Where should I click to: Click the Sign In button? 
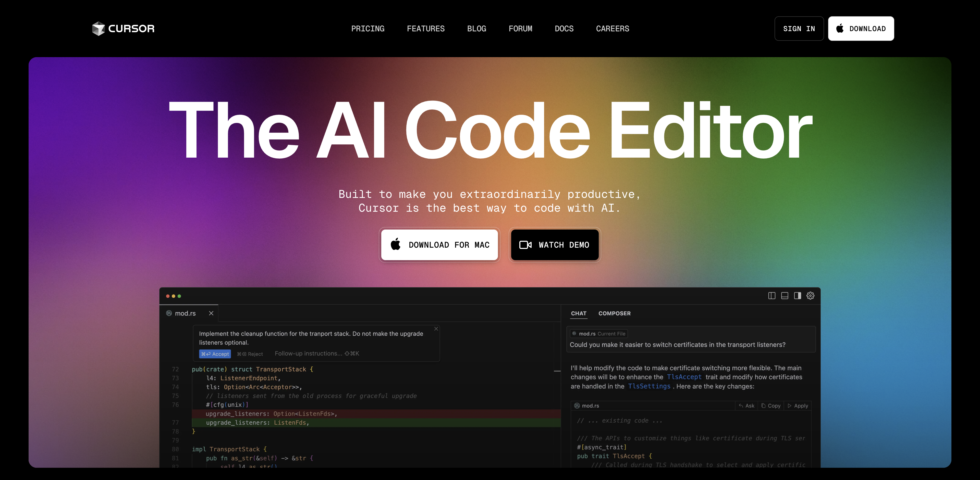pos(799,29)
